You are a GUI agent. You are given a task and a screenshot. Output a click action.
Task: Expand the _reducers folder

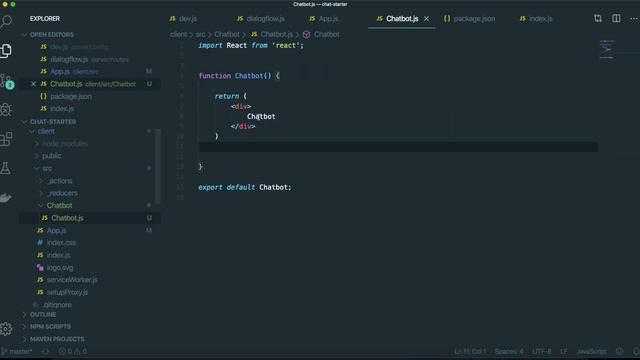(62, 193)
